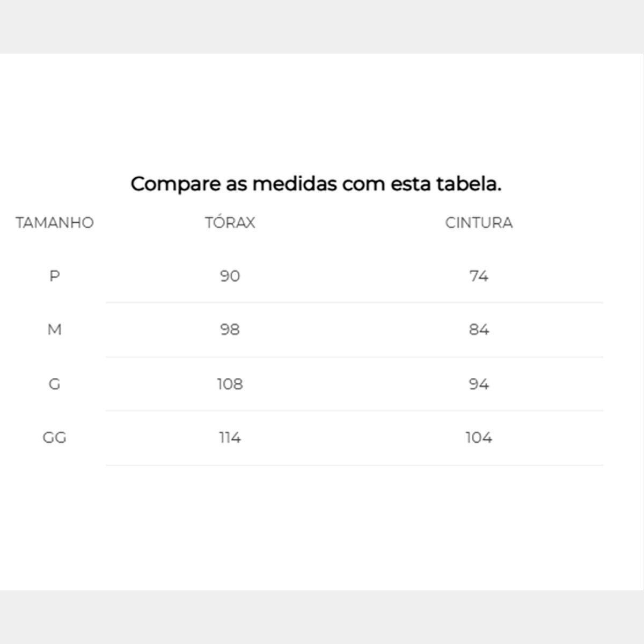Viewport: 644px width, 644px height.
Task: Click tórax value 108
Action: coord(230,384)
